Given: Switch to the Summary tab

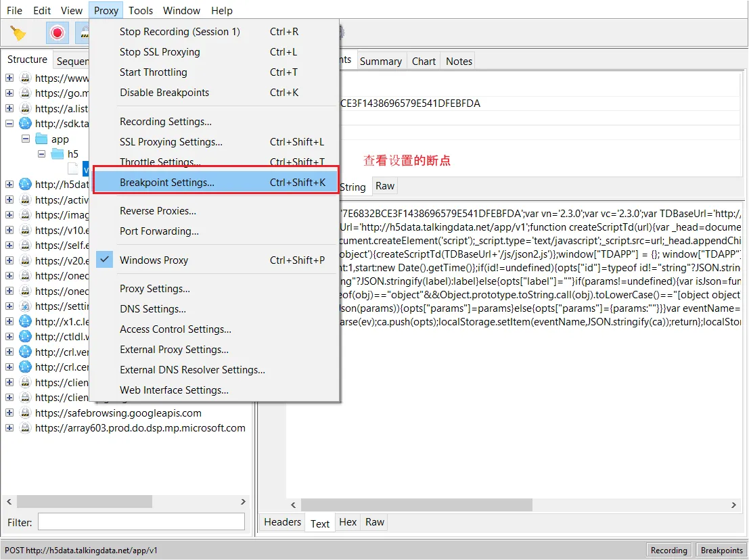Looking at the screenshot, I should tap(381, 61).
